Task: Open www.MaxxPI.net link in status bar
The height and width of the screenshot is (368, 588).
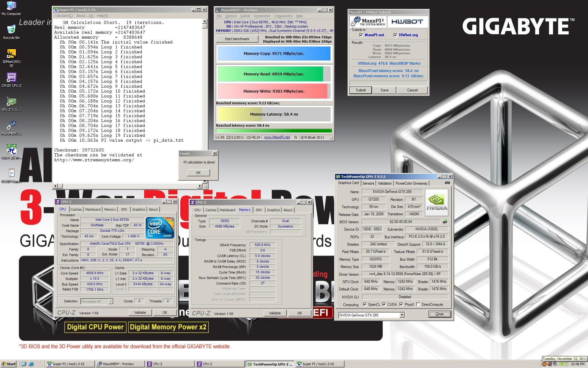Action: point(277,137)
